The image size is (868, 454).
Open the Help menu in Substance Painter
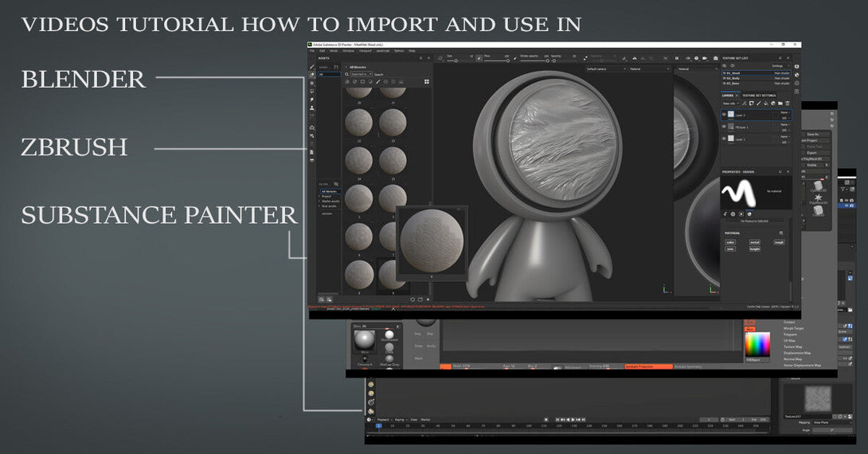(x=412, y=51)
